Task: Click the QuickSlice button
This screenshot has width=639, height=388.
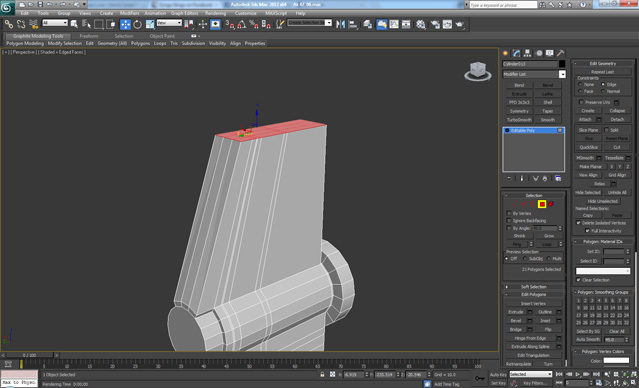Action: (588, 147)
